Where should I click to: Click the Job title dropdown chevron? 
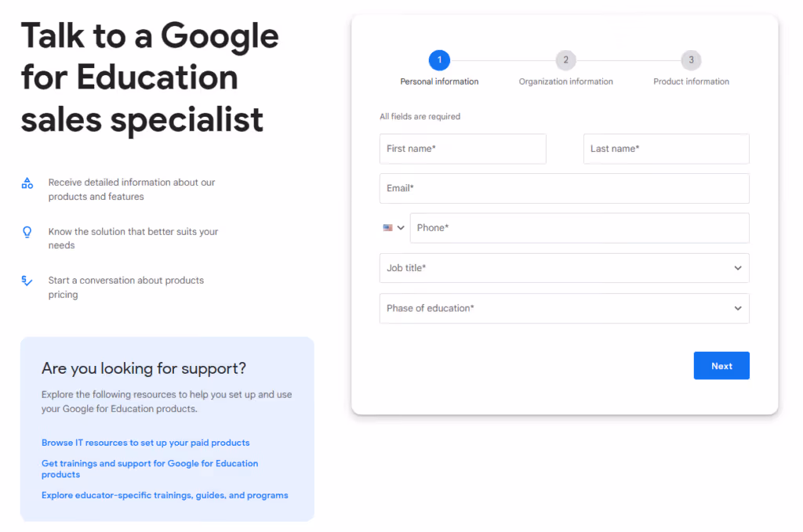click(x=737, y=268)
